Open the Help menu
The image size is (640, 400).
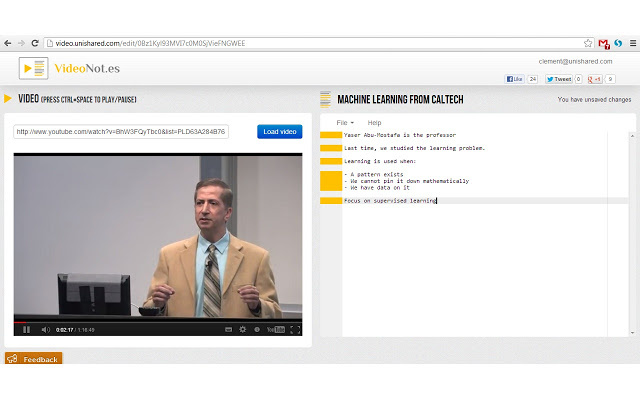(374, 122)
